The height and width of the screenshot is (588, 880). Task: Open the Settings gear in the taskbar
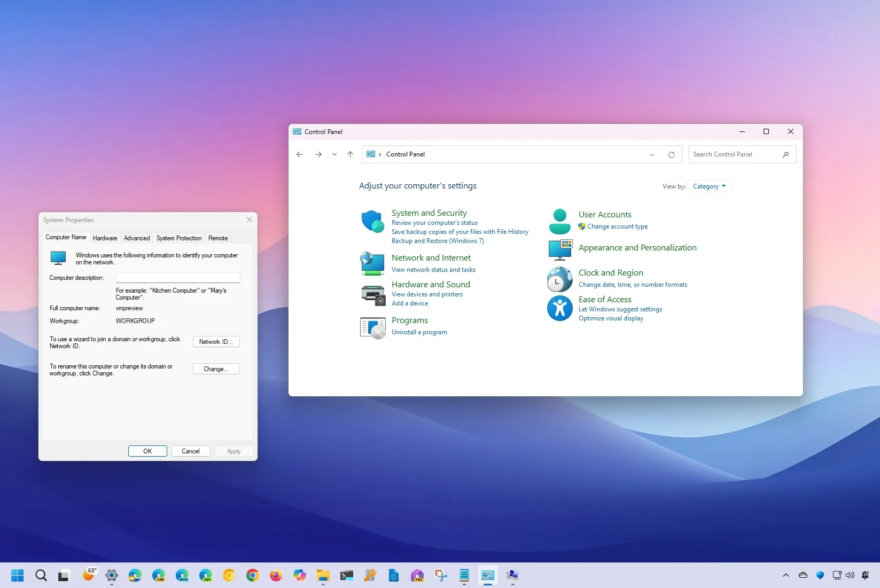pyautogui.click(x=112, y=575)
